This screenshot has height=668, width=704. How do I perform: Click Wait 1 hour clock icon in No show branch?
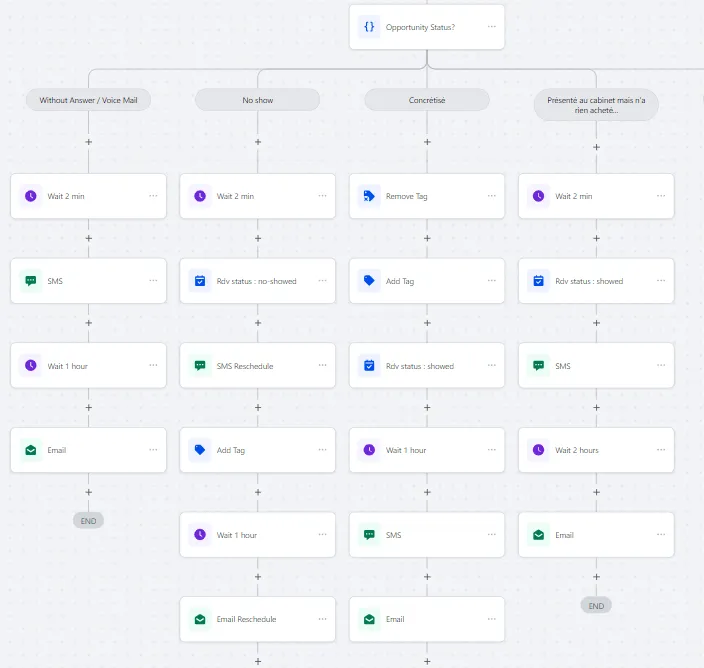[200, 535]
